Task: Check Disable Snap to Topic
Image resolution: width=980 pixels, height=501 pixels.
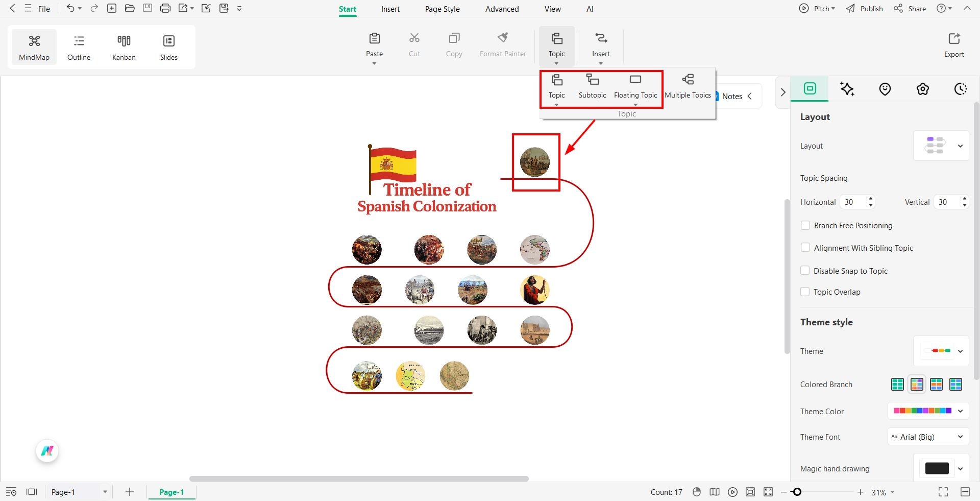Action: click(805, 271)
